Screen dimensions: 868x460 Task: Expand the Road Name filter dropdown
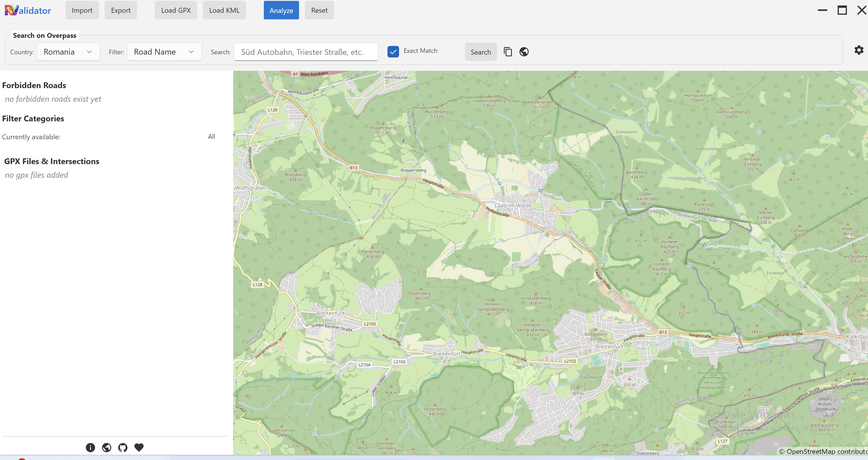[164, 51]
